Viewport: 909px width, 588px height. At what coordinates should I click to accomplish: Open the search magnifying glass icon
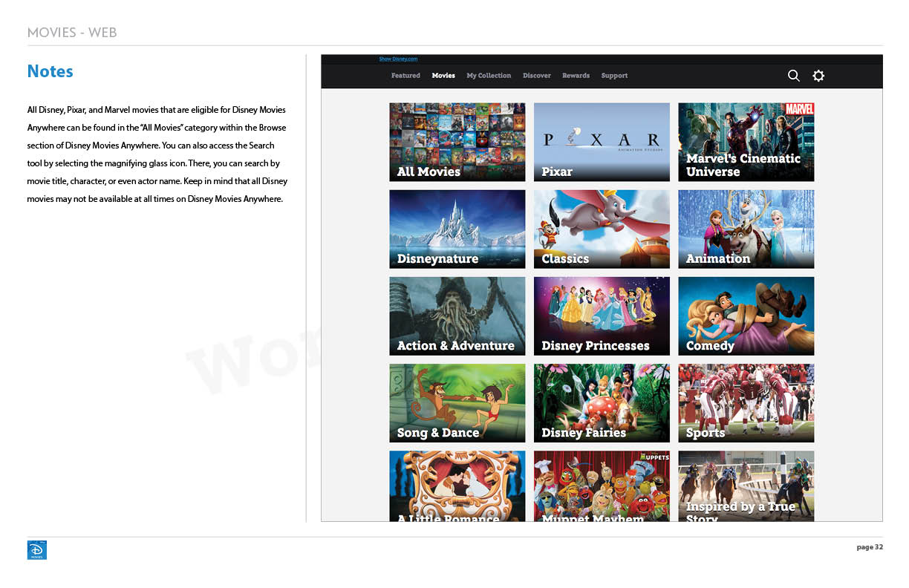794,76
